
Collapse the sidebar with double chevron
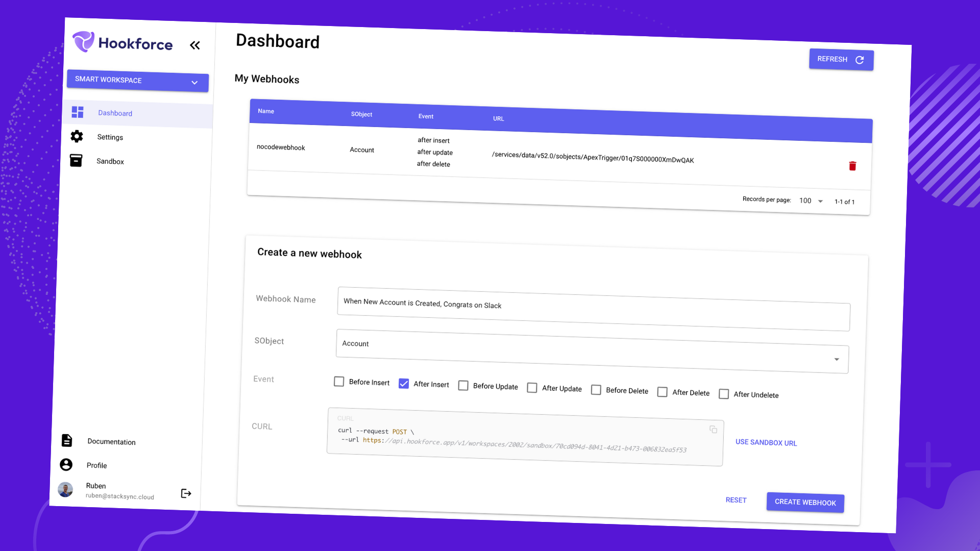(x=194, y=45)
